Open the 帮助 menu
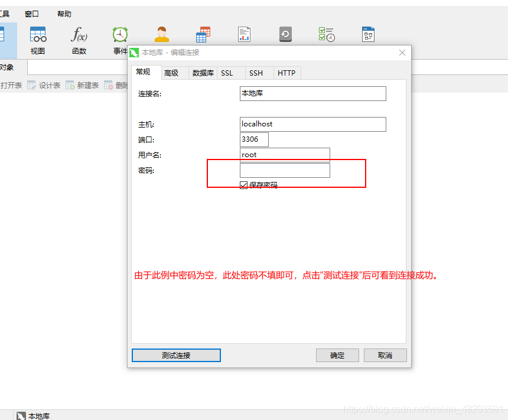The image size is (508, 420). pos(64,14)
